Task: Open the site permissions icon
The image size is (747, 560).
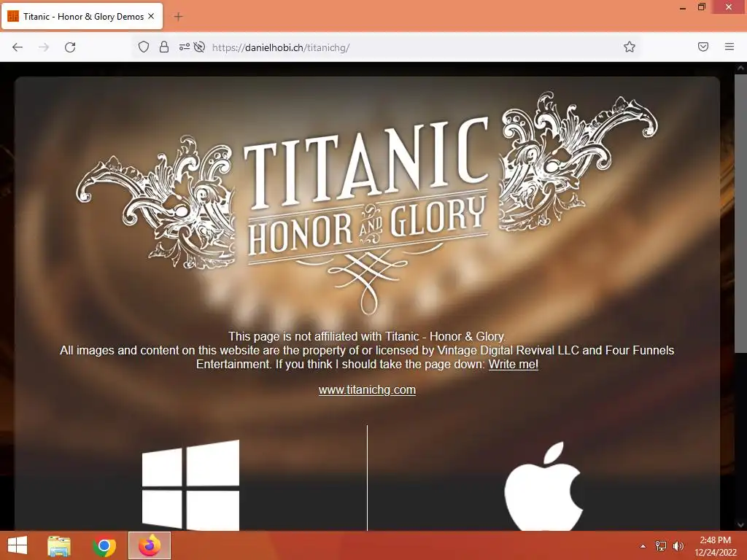Action: [184, 47]
